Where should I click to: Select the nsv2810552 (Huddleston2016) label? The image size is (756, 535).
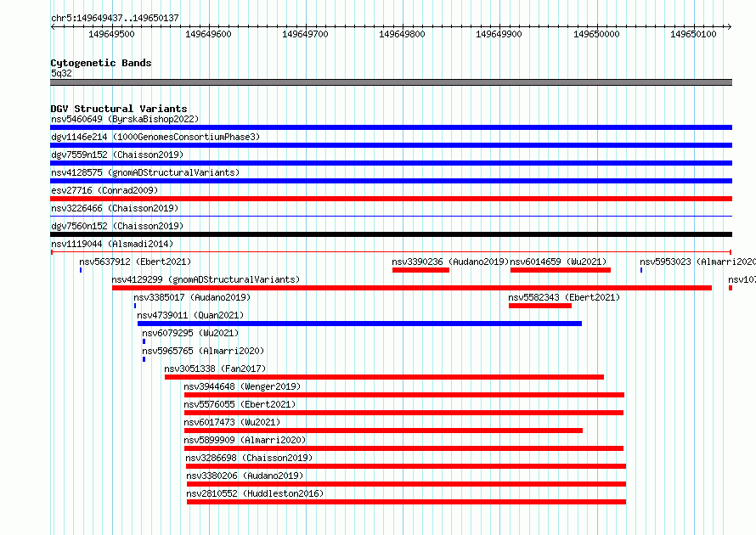tap(255, 493)
